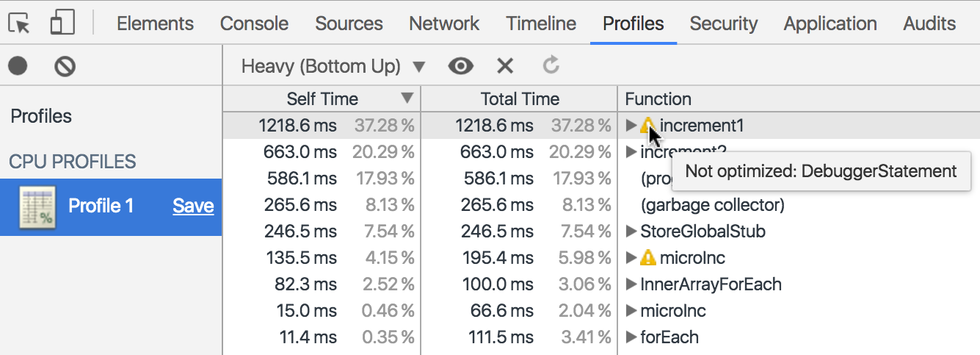Click the Profile 1 spreadsheet icon

point(37,207)
